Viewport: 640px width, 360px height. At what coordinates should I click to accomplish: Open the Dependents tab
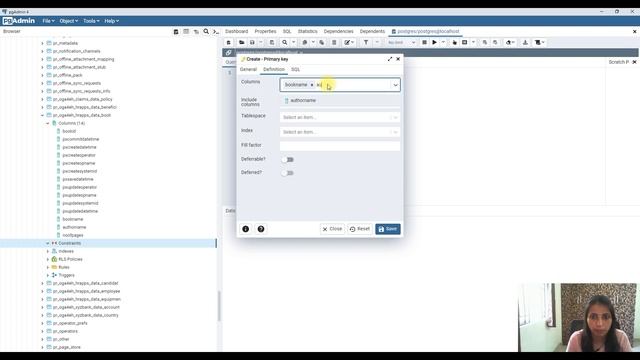372,31
